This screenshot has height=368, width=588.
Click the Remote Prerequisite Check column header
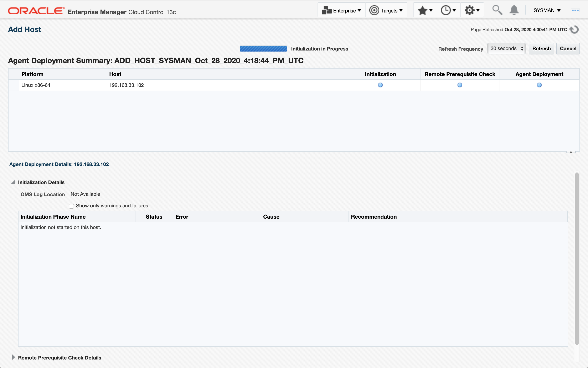coord(460,74)
